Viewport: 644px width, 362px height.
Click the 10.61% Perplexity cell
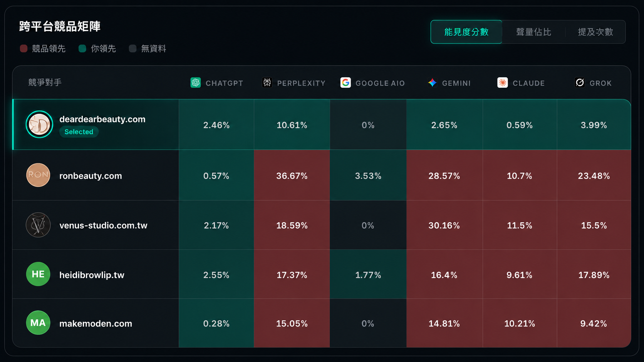coord(292,125)
